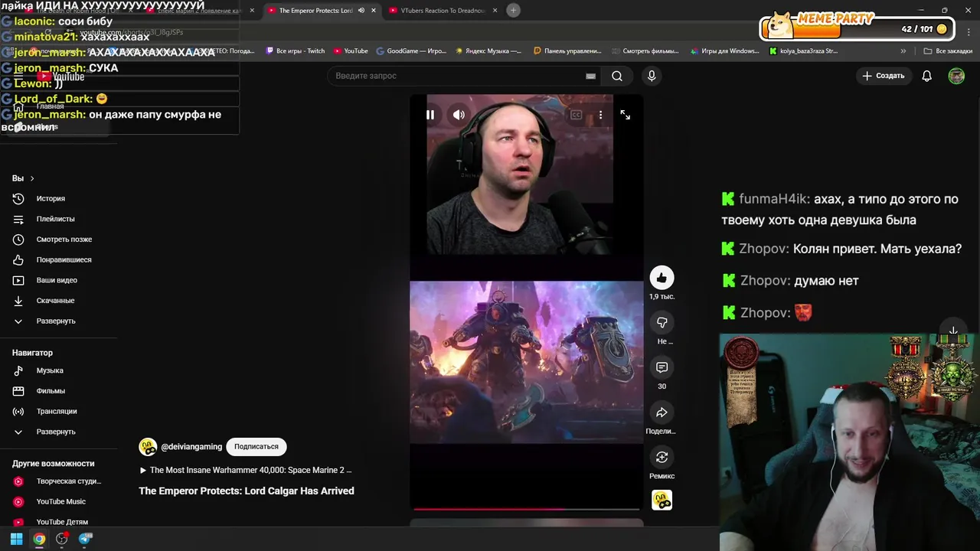Screen dimensions: 980x551
Task: Select the 'The Emperor Protects: Lord' tab
Action: (315, 11)
